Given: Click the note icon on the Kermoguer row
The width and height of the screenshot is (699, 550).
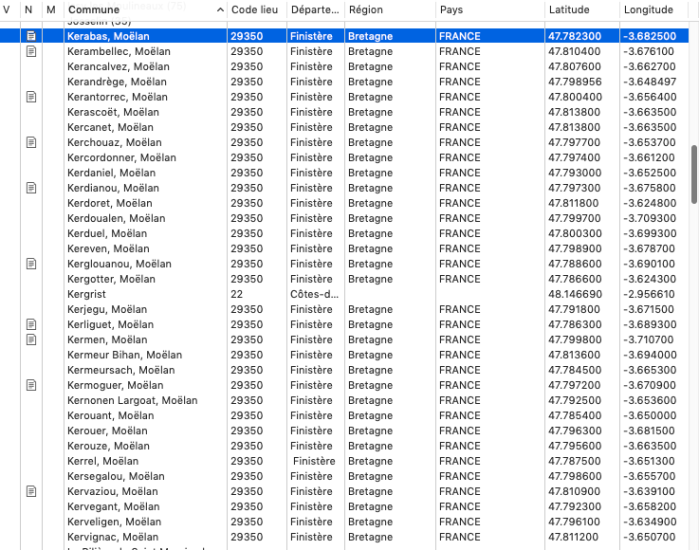Looking at the screenshot, I should [31, 385].
